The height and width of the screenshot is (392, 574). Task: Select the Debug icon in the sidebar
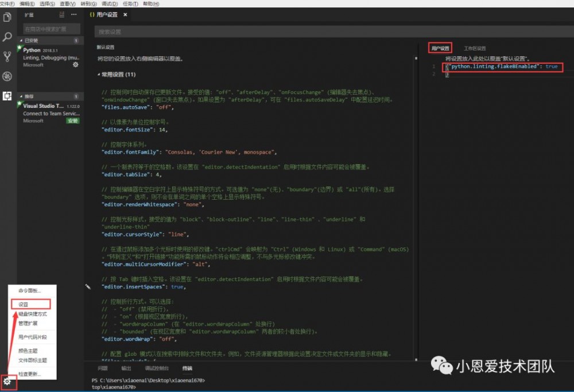click(x=7, y=76)
